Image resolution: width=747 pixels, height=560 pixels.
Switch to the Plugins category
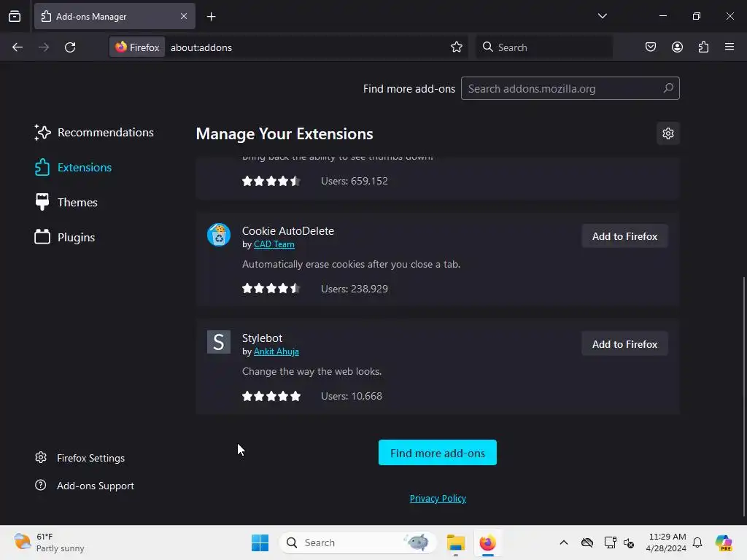tap(65, 237)
